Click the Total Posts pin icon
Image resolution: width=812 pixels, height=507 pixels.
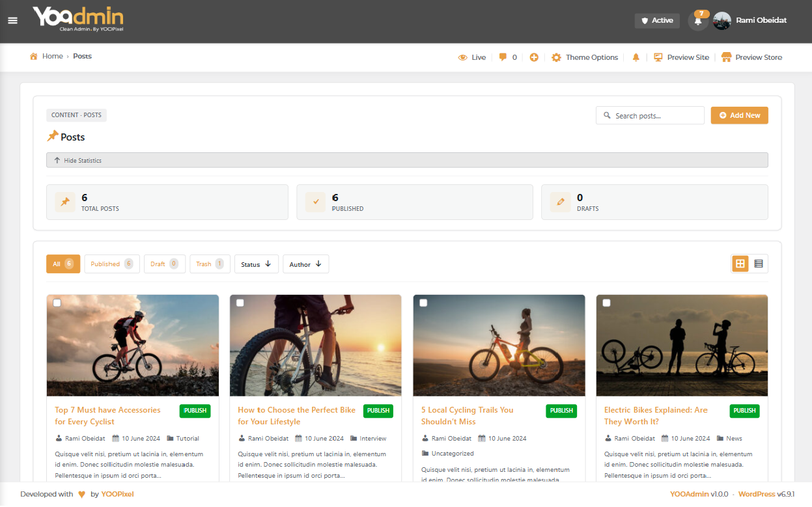[65, 202]
